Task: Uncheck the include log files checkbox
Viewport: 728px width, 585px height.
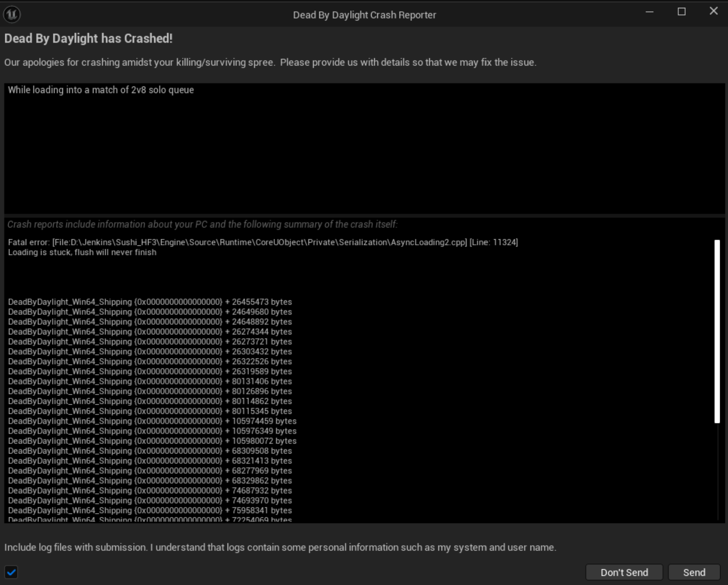Action: pyautogui.click(x=11, y=572)
